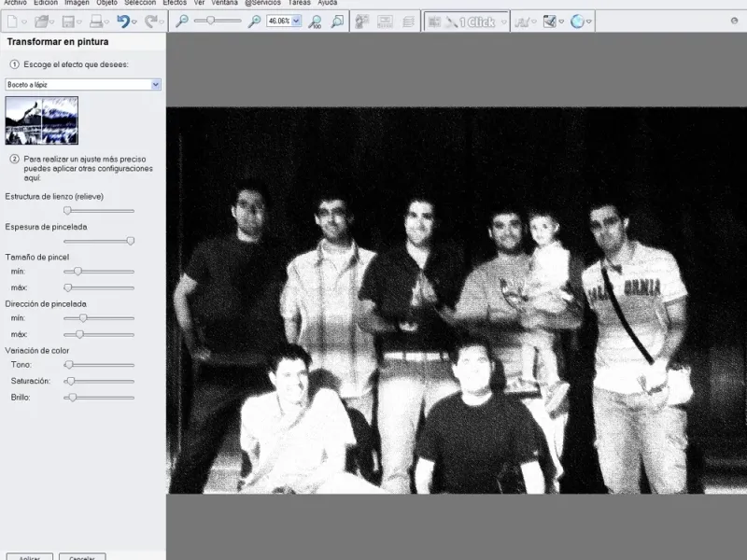This screenshot has height=560, width=747.
Task: Click the Estructura de lienzo (relieve) slider
Action: tap(99, 211)
